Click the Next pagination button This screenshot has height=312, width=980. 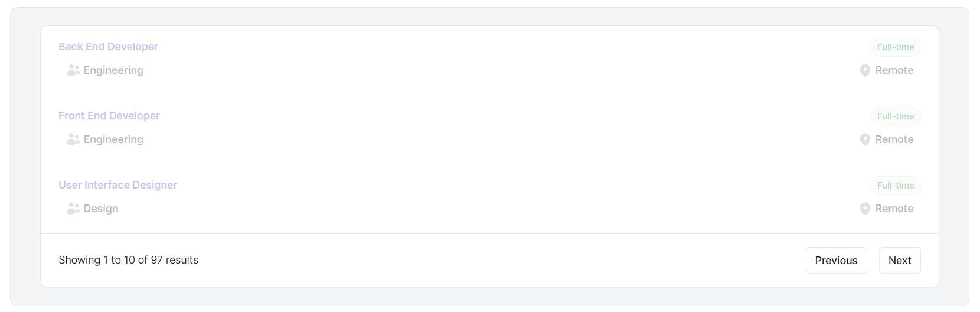900,261
